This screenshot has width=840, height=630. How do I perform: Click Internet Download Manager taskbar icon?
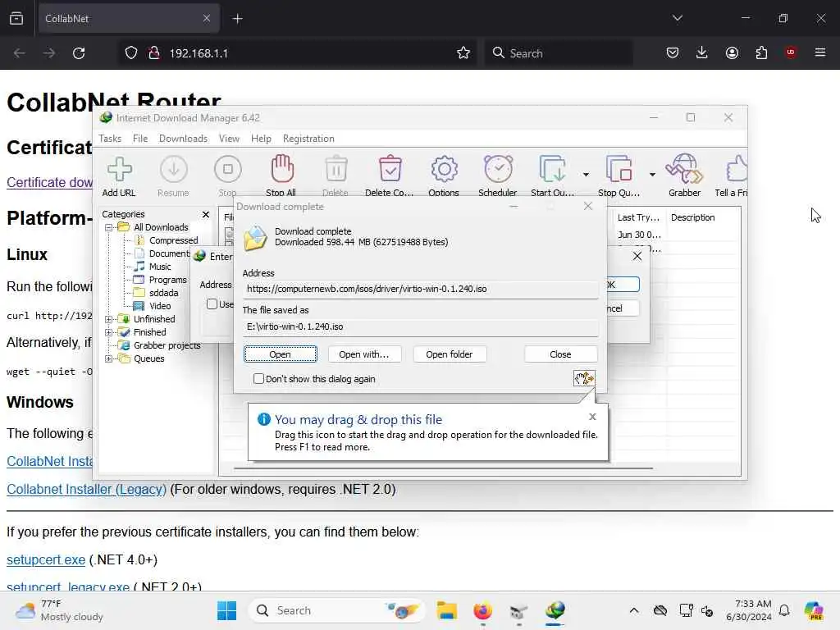click(555, 610)
